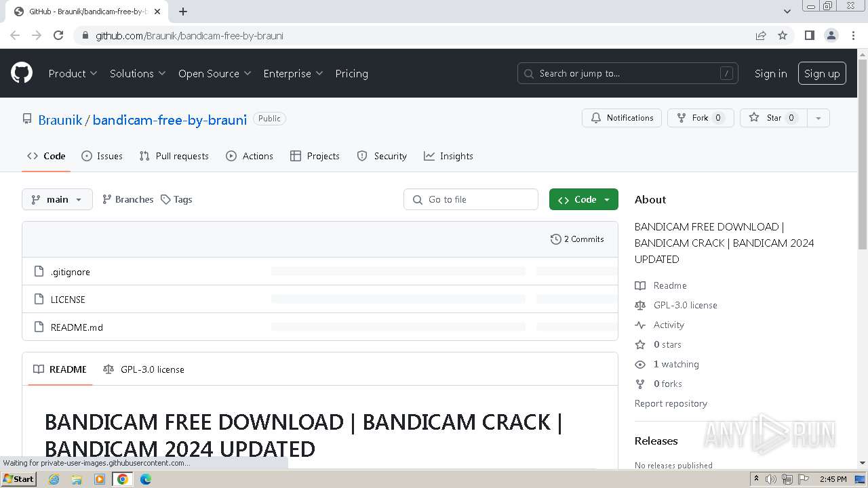
Task: View 0 stars stargazers link
Action: tap(658, 344)
